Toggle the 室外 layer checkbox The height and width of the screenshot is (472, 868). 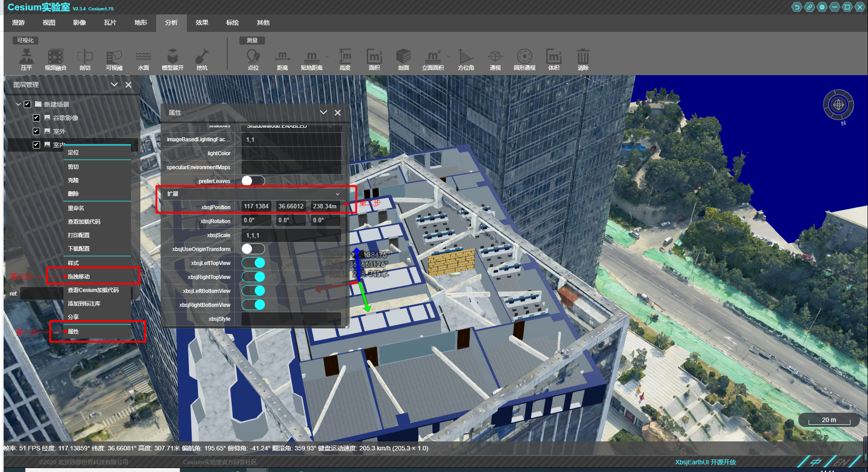click(36, 131)
